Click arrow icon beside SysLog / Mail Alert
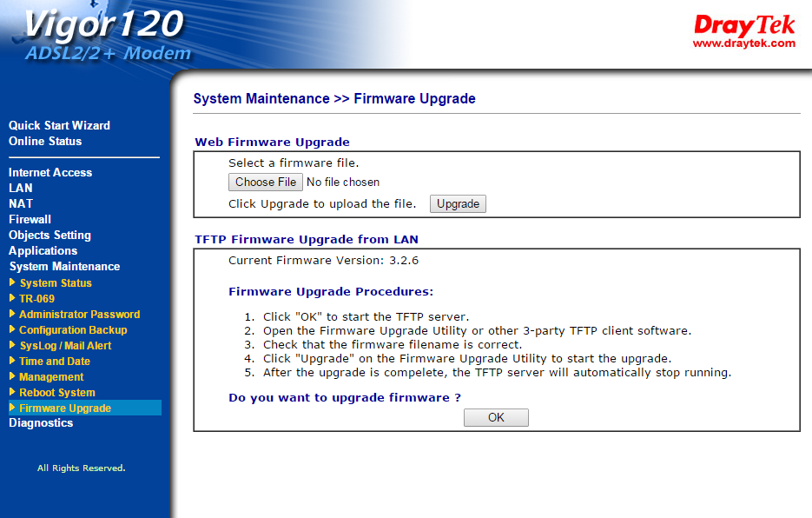Screen dimensions: 812x518 pyautogui.click(x=12, y=345)
